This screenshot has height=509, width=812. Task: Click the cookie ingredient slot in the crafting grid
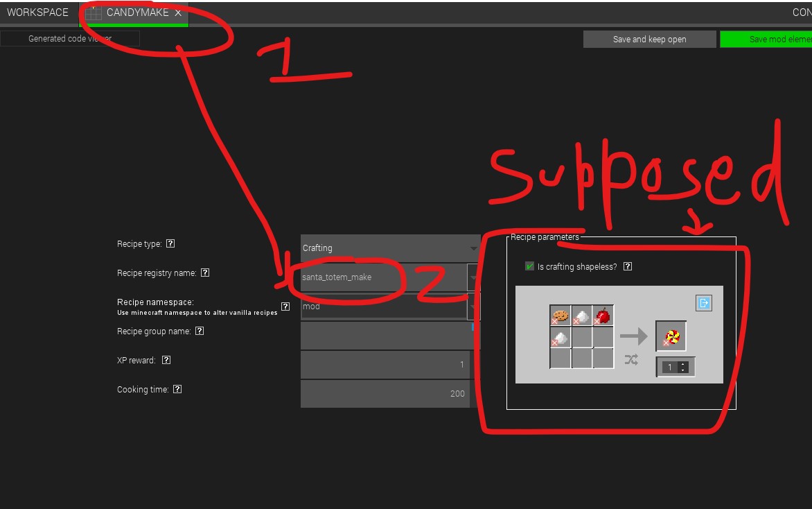click(x=559, y=316)
